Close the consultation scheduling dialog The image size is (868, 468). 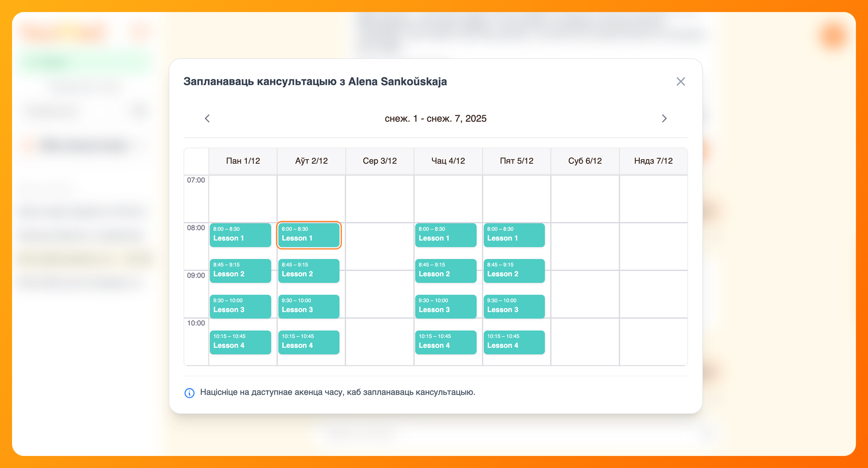[680, 82]
